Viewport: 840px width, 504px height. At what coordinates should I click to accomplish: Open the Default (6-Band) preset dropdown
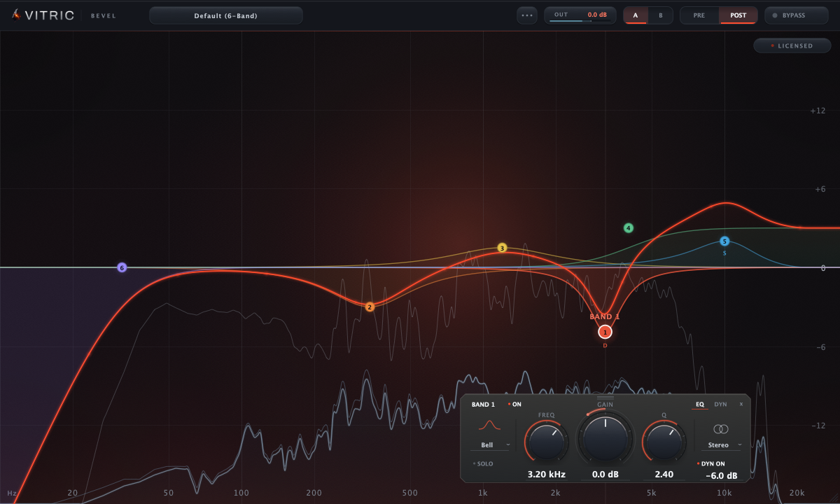click(x=226, y=15)
